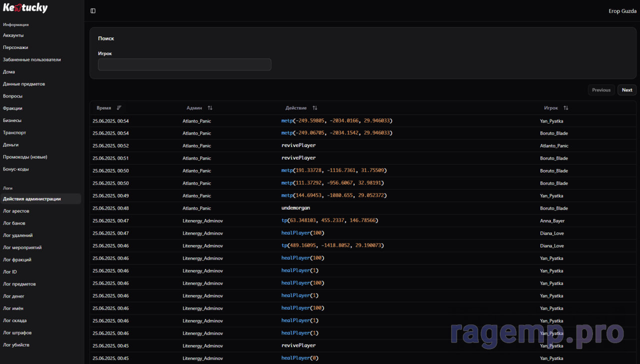Open Лог денег
This screenshot has width=640, height=364.
[x=13, y=296]
